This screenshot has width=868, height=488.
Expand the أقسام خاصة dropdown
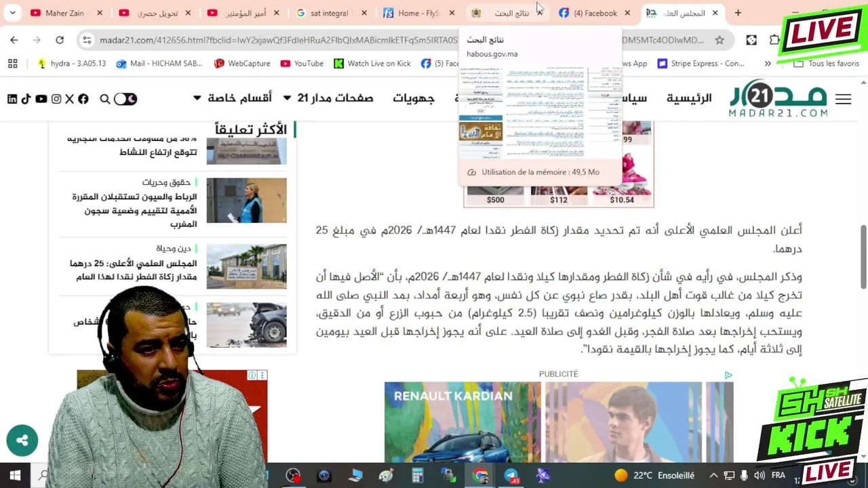tap(233, 98)
